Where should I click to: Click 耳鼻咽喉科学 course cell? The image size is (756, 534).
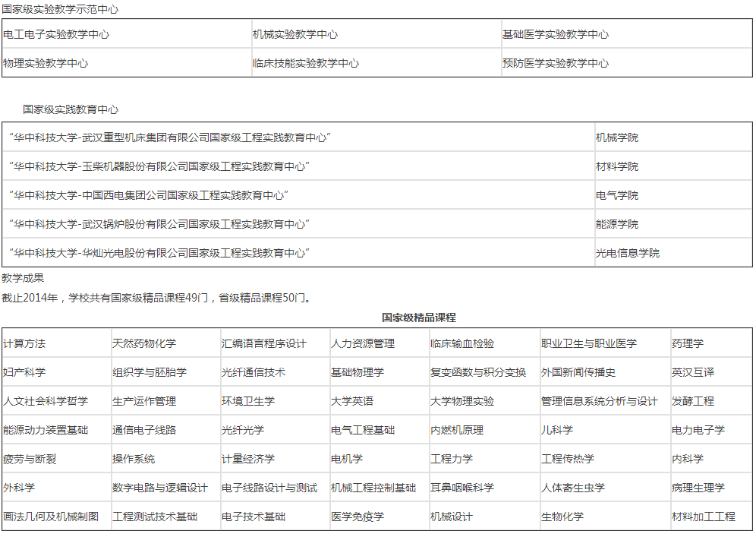pyautogui.click(x=484, y=488)
